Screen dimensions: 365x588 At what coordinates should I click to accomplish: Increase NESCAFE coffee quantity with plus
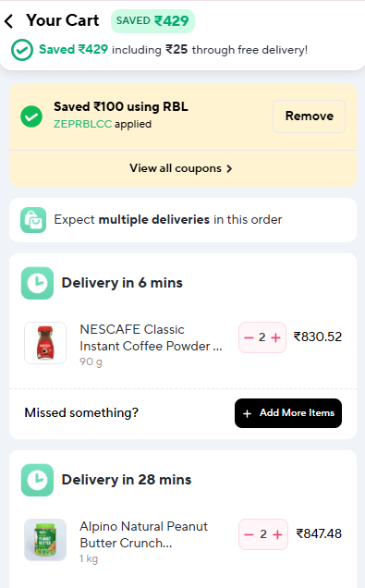point(275,337)
